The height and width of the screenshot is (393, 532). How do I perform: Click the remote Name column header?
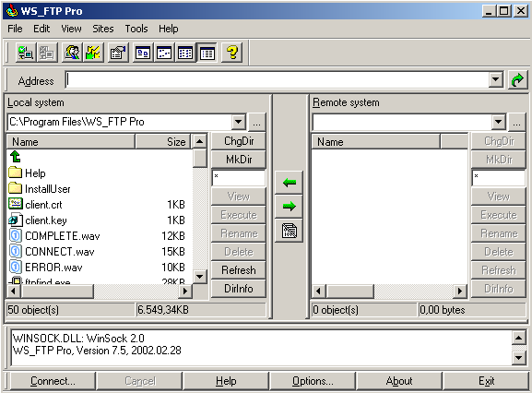(375, 141)
